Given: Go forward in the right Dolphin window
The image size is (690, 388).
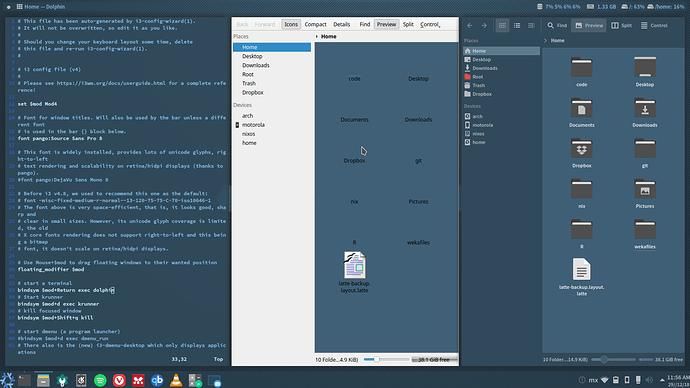Looking at the screenshot, I should 484,26.
